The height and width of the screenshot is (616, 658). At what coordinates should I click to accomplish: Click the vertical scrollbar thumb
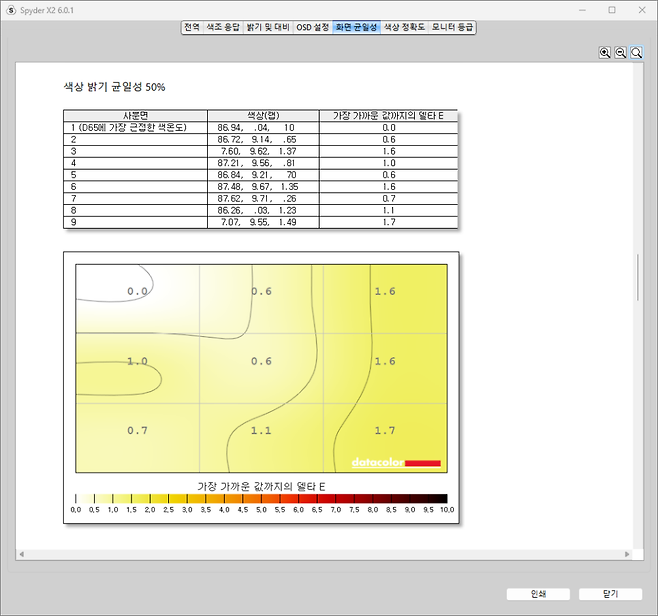coord(637,278)
